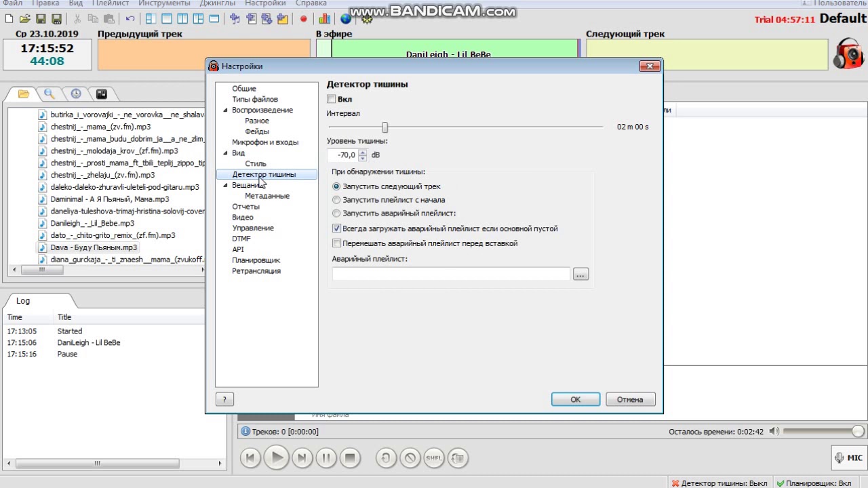Click the globe icon in the toolbar

(x=346, y=18)
